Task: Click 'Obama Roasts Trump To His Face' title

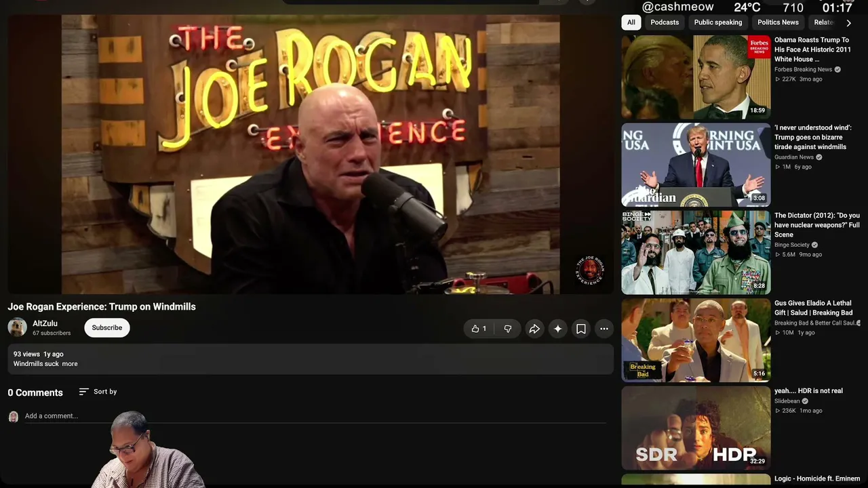Action: point(812,49)
